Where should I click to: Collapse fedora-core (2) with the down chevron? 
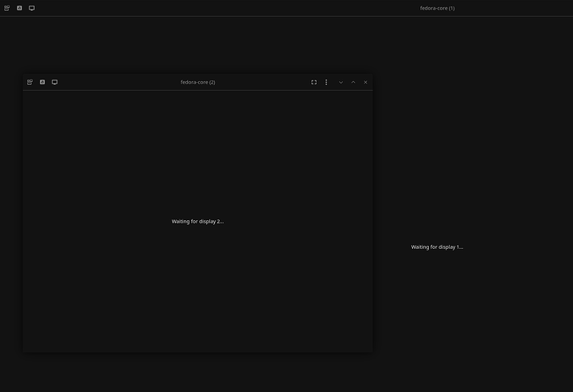[x=341, y=82]
